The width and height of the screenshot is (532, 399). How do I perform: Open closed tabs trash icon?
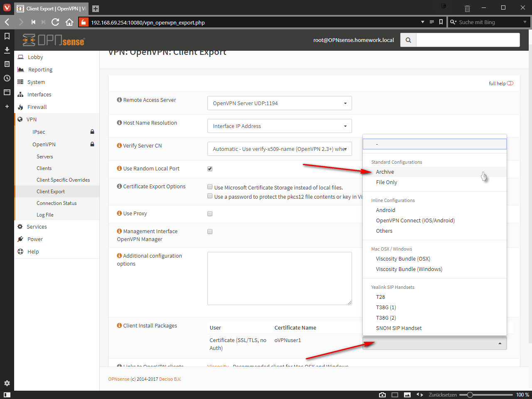point(467,8)
